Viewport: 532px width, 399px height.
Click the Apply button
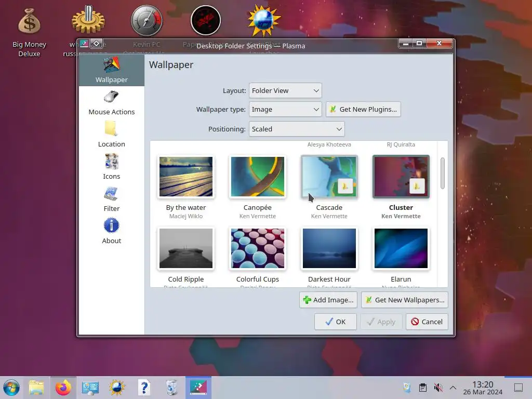(381, 322)
